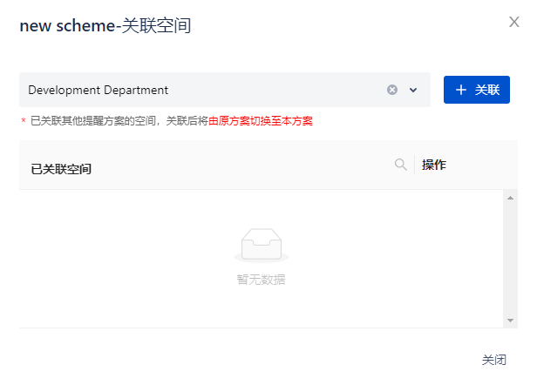
Task: Close the dialog with the X icon
Action: click(513, 22)
